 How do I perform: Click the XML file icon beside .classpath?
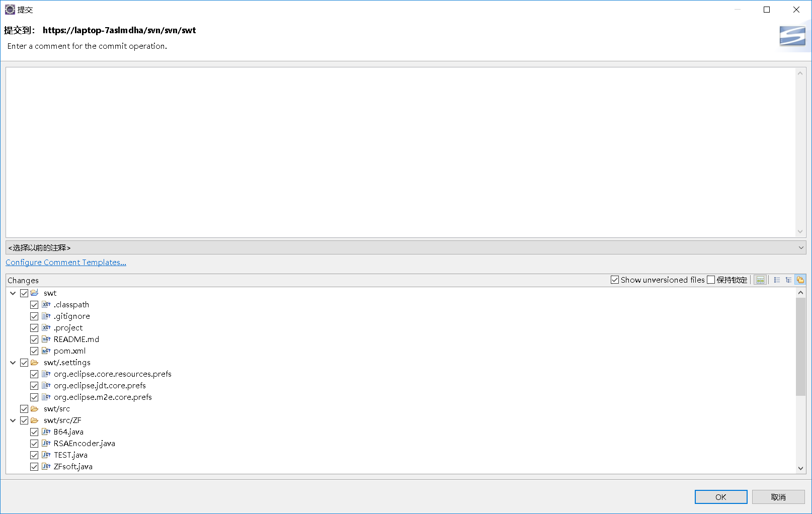pos(45,304)
